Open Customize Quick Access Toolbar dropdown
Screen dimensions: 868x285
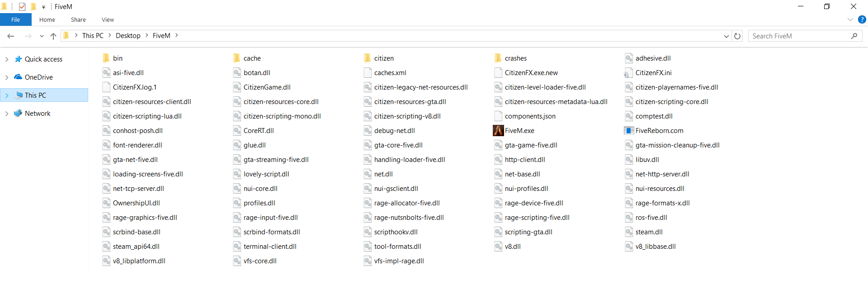[x=43, y=7]
